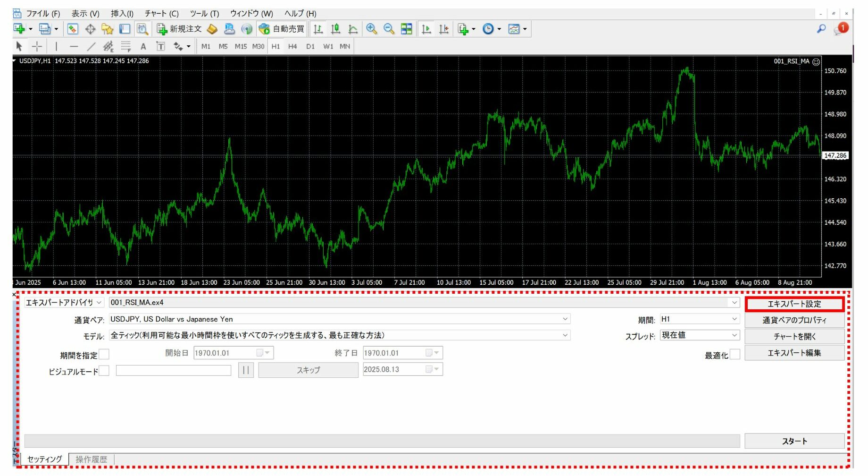
Task: Click the エキスパート設定 button
Action: [x=794, y=304]
